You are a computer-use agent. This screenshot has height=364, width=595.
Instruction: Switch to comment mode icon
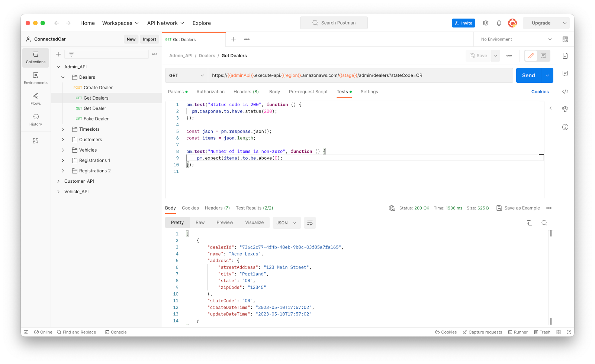(543, 56)
